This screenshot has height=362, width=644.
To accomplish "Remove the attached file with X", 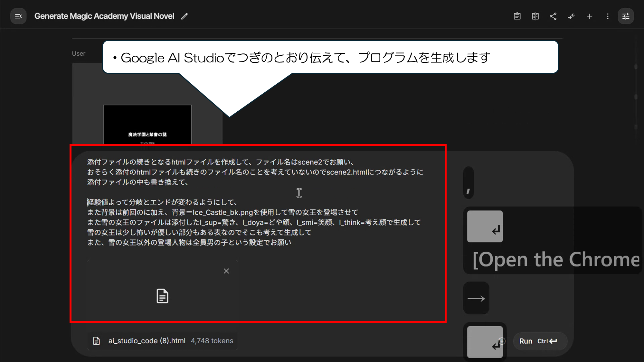I will click(x=226, y=271).
